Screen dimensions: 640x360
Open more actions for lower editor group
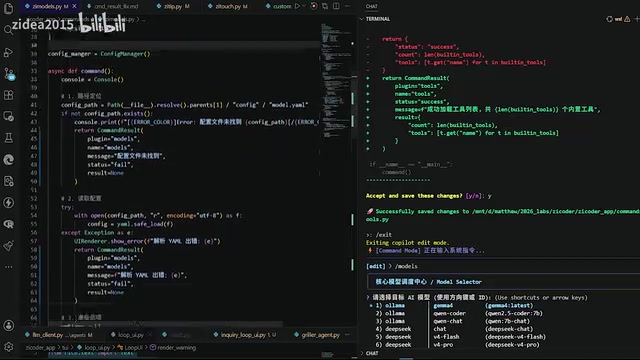pyautogui.click(x=347, y=335)
